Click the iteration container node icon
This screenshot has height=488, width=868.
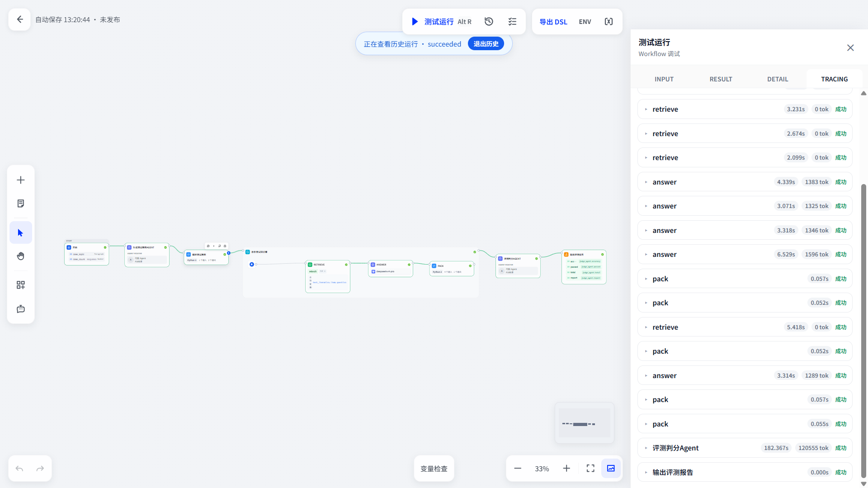pos(248,252)
